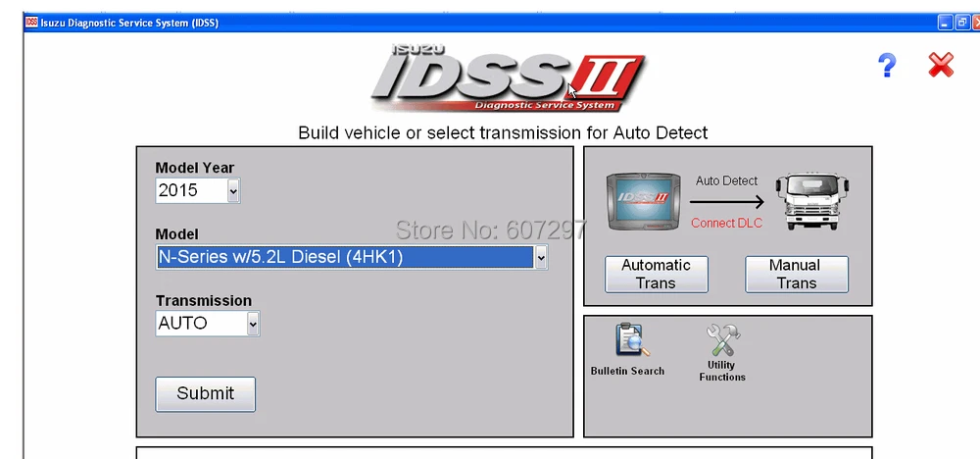980x459 pixels.
Task: Click the IDSS tablet device image
Action: pos(645,202)
